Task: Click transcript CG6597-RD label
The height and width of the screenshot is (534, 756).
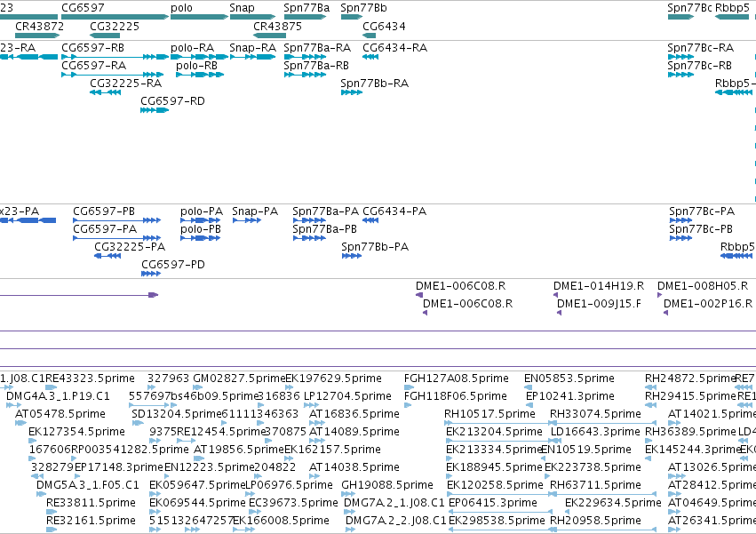Action: click(172, 101)
